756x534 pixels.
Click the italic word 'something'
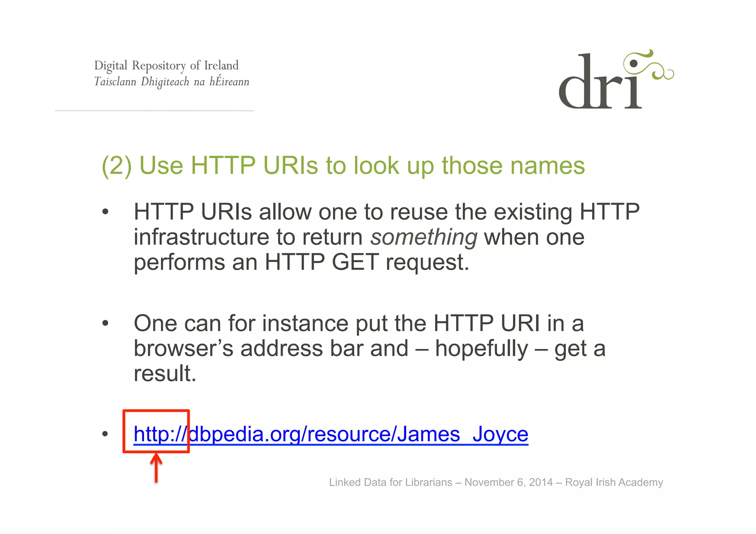click(424, 237)
